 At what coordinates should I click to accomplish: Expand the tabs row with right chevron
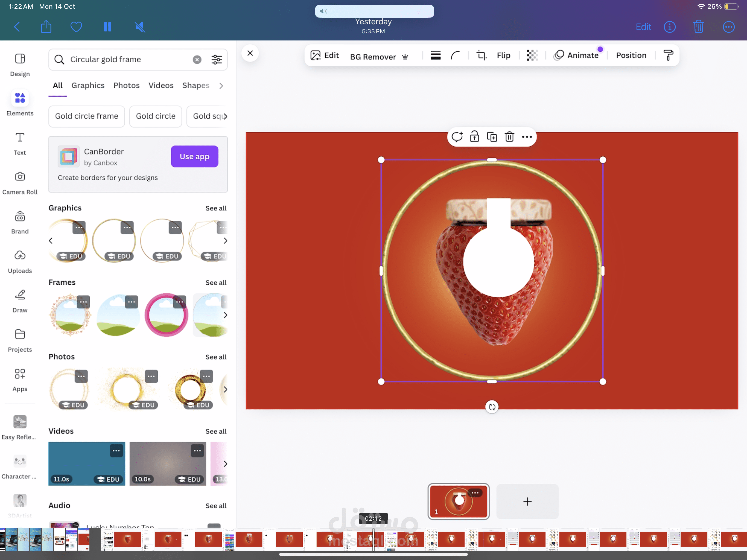(x=221, y=86)
